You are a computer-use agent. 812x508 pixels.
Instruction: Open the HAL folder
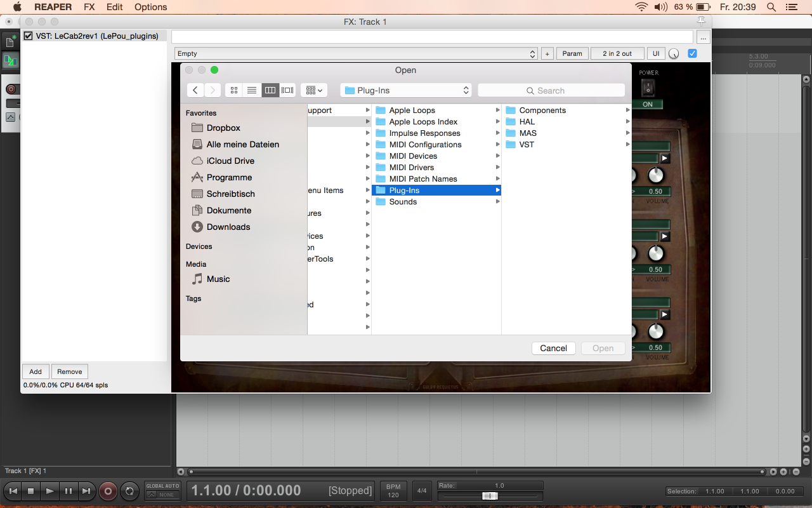tap(566, 121)
